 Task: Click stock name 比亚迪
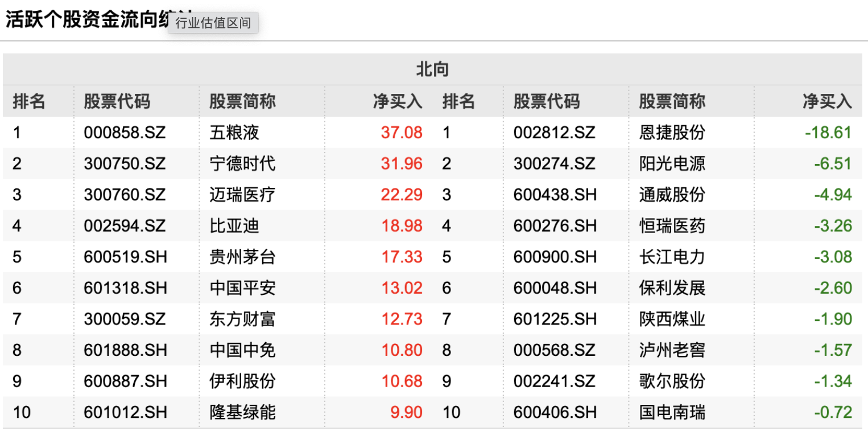point(234,226)
